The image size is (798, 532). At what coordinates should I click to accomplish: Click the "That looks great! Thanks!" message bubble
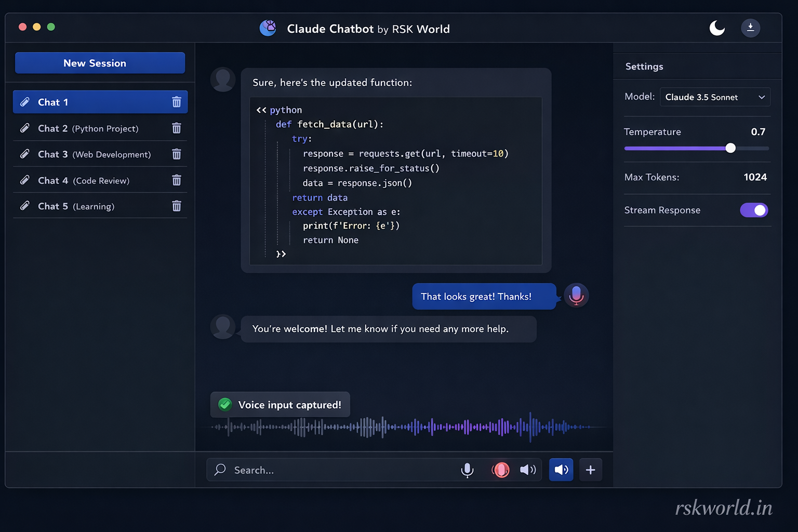click(484, 296)
